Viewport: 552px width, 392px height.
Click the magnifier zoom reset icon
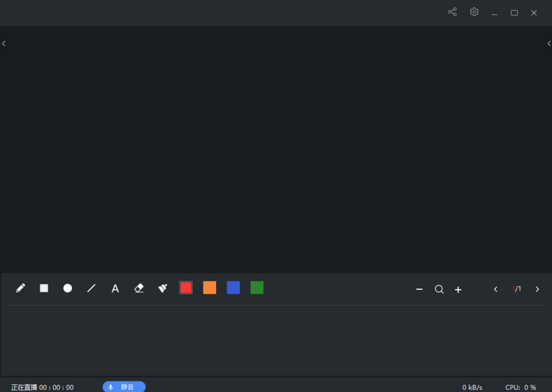439,289
